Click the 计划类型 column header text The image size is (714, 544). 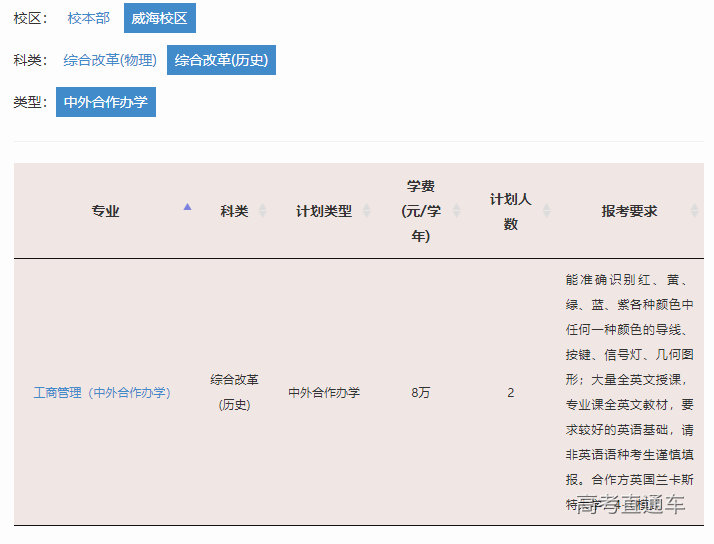[323, 211]
